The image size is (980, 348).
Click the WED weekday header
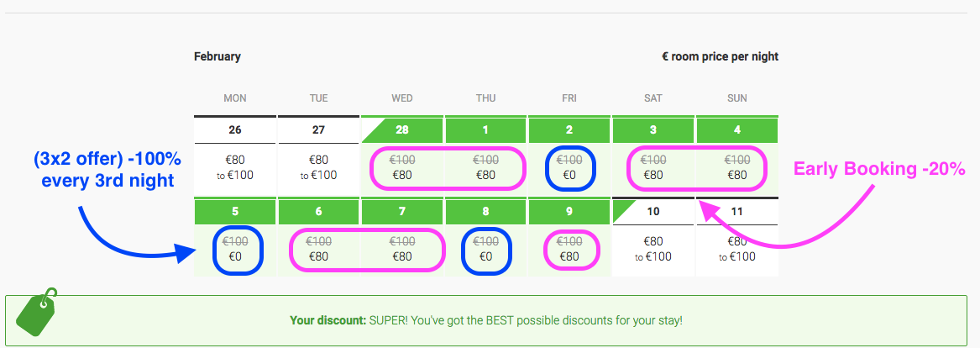[402, 98]
